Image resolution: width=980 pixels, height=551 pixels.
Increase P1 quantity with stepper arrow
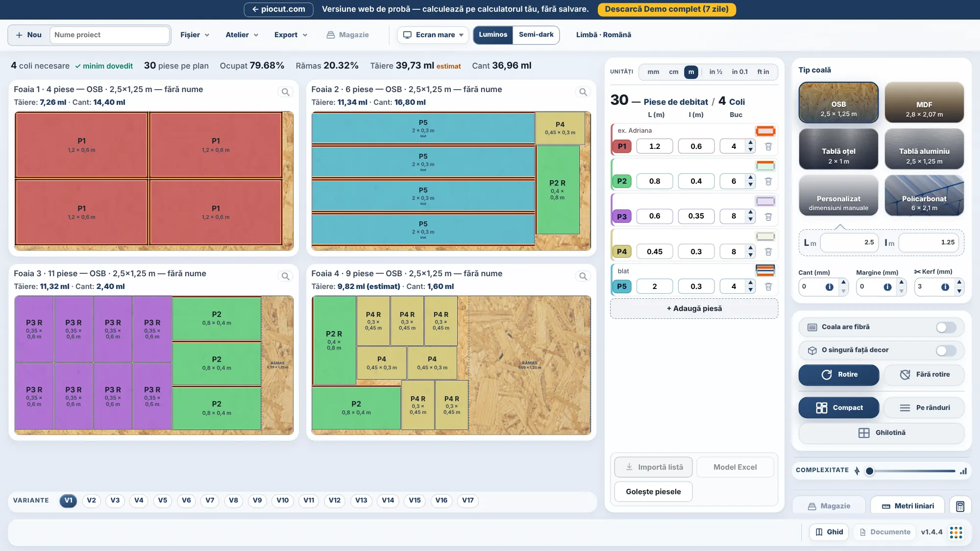tap(751, 143)
